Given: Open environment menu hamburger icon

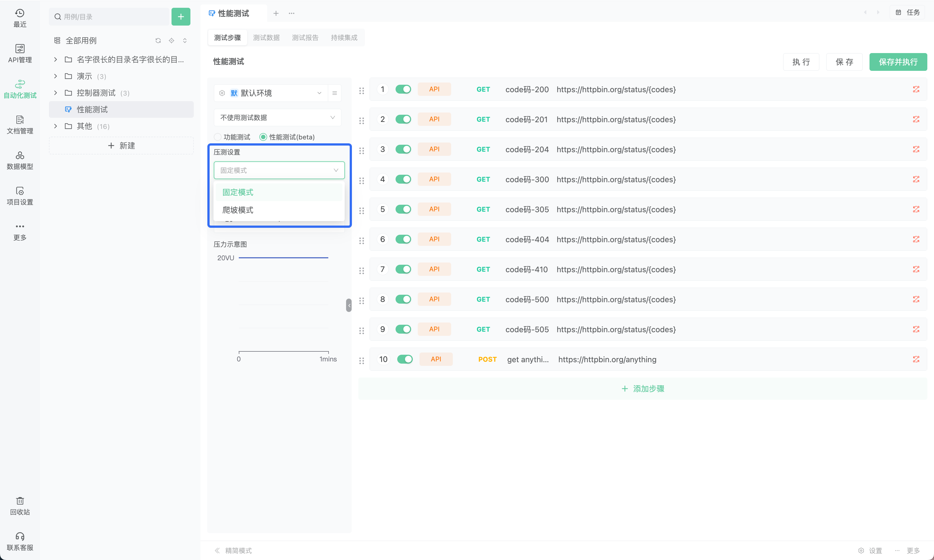Looking at the screenshot, I should (x=334, y=93).
